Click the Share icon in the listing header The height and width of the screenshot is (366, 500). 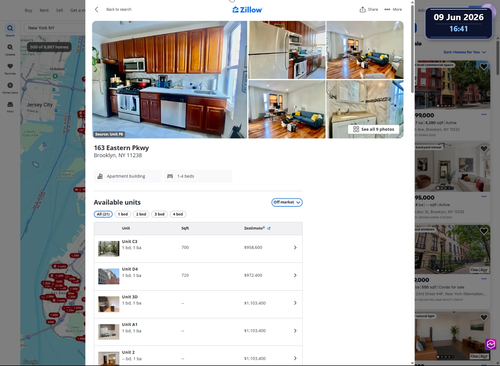[362, 9]
